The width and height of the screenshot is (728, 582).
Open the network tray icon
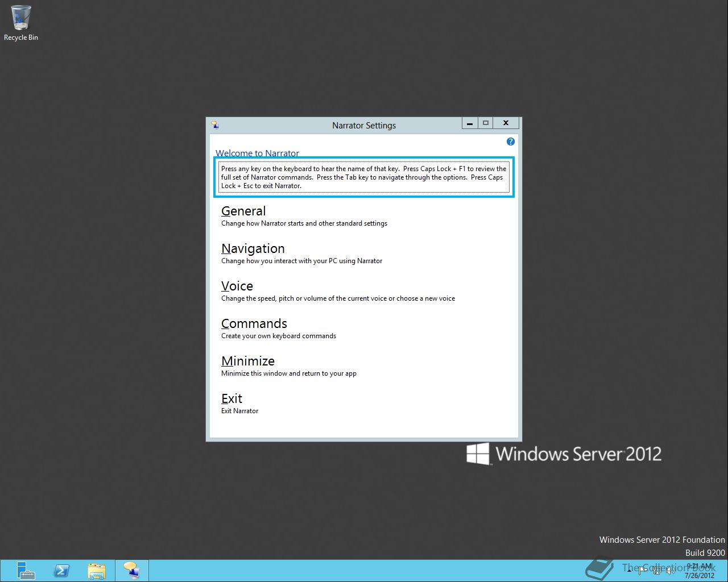coord(657,571)
